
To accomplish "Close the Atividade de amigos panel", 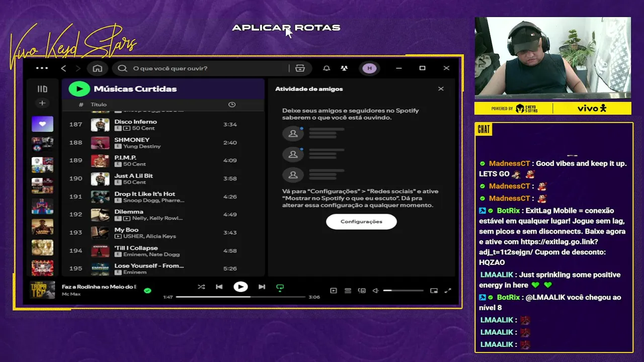I will [441, 88].
